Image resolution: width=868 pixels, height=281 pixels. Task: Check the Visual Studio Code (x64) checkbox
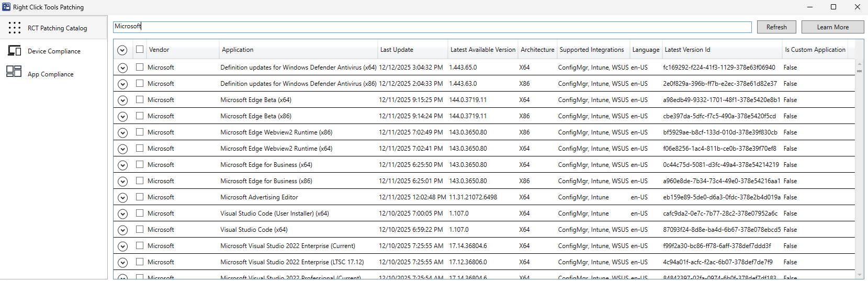(x=140, y=229)
